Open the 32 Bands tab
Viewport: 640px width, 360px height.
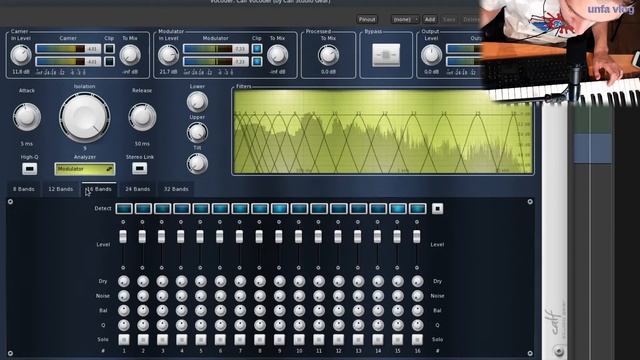(176, 189)
